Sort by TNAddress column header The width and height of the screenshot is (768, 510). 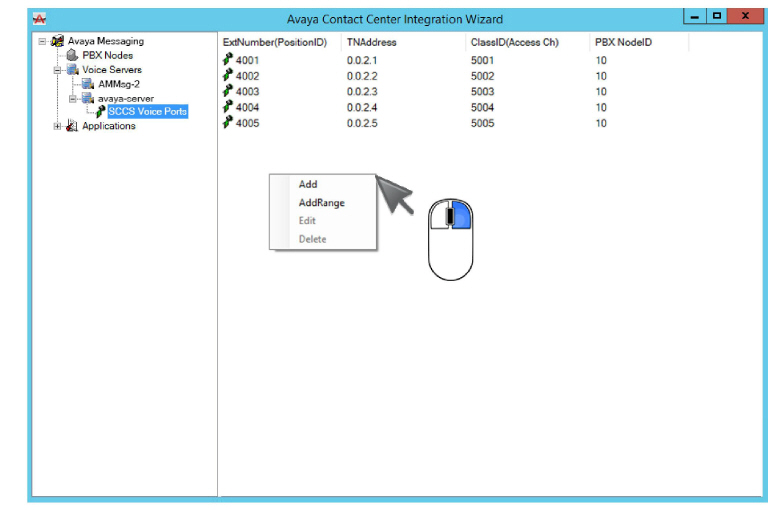point(372,43)
